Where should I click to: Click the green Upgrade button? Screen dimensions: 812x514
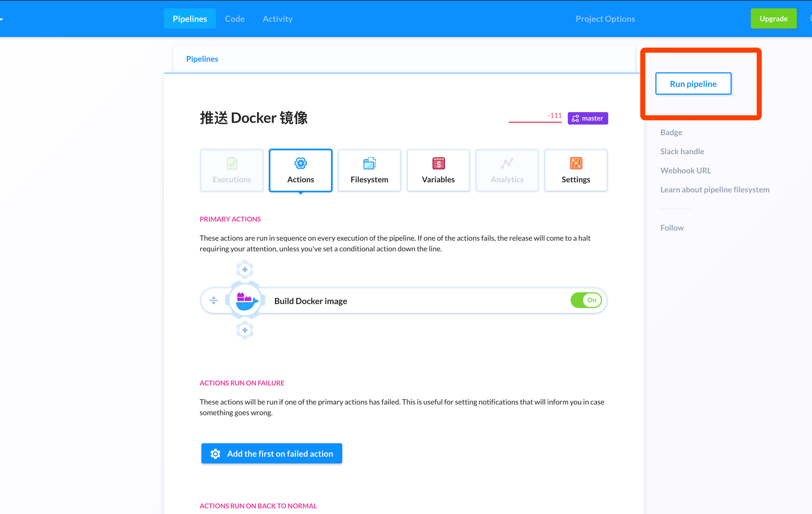(773, 19)
